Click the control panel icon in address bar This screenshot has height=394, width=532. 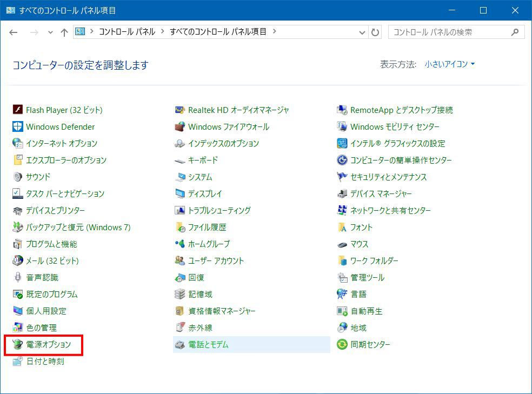click(x=80, y=31)
